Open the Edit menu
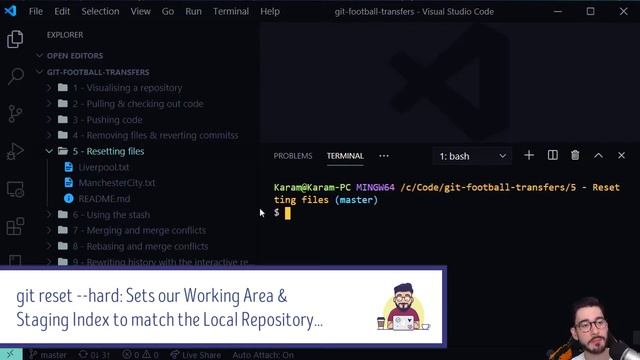This screenshot has height=360, width=640. pos(62,11)
